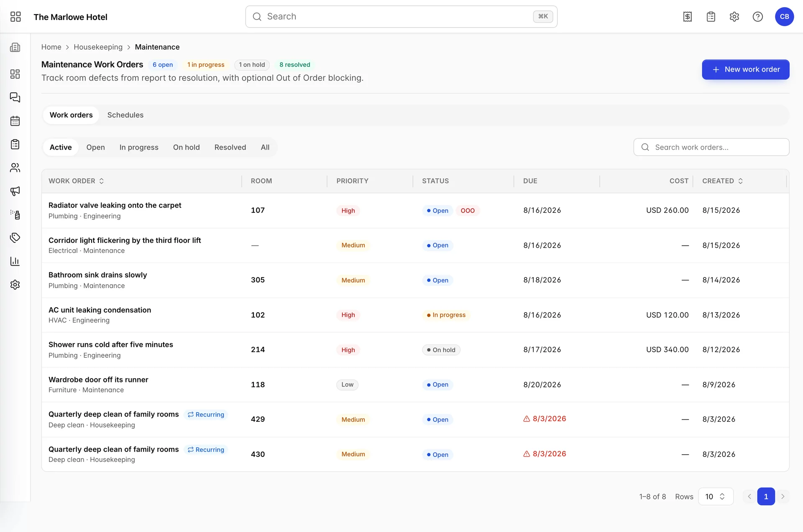Click the billing receipt icon in header
The height and width of the screenshot is (532, 803).
688,17
